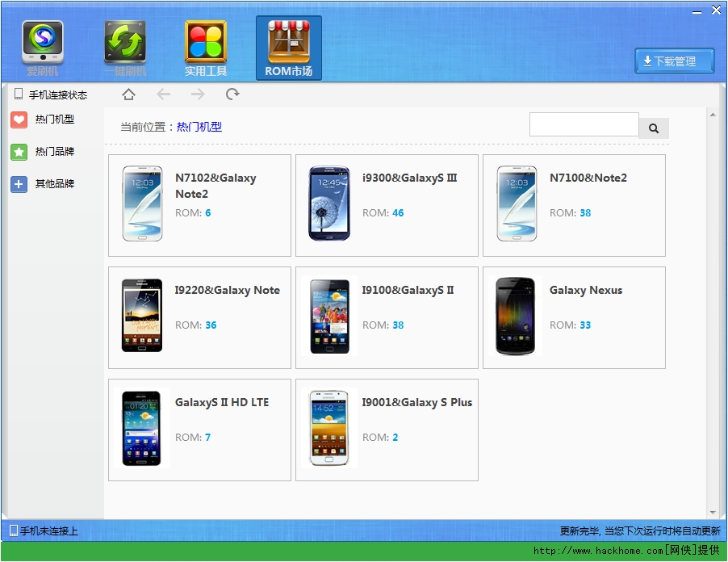Click the magnifier search button
The height and width of the screenshot is (562, 728).
coord(654,128)
